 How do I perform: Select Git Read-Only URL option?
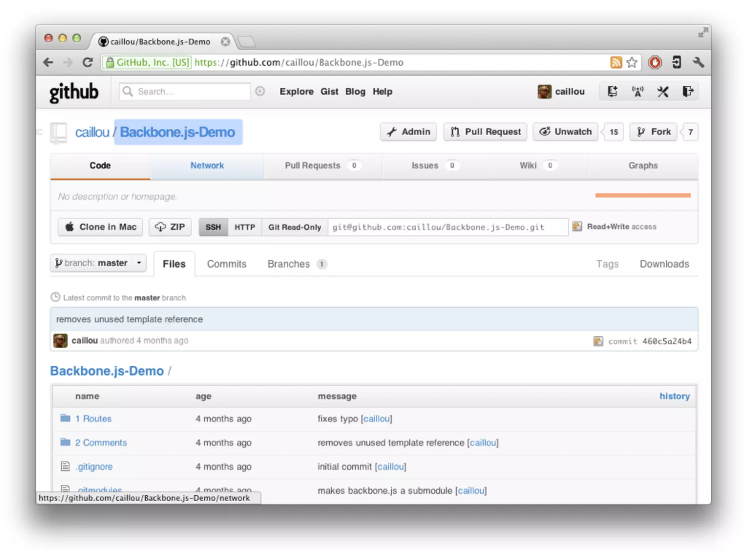click(294, 227)
